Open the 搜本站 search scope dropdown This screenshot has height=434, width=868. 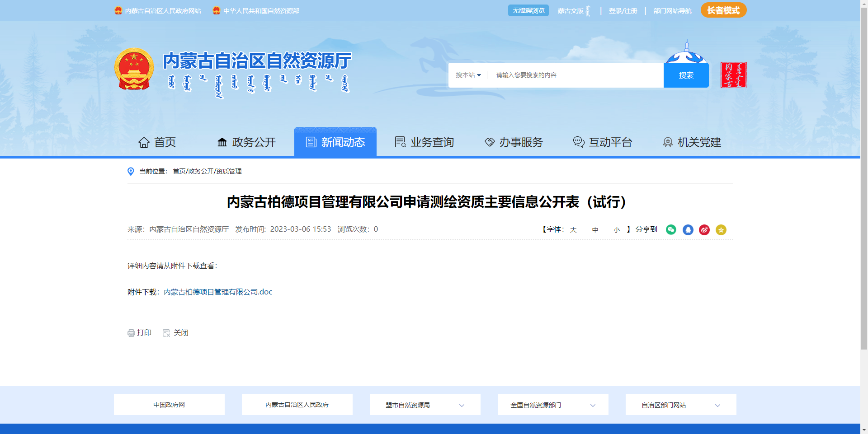(x=468, y=75)
